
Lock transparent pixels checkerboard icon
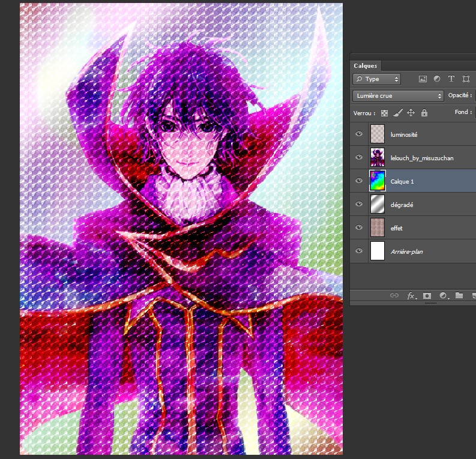[384, 113]
